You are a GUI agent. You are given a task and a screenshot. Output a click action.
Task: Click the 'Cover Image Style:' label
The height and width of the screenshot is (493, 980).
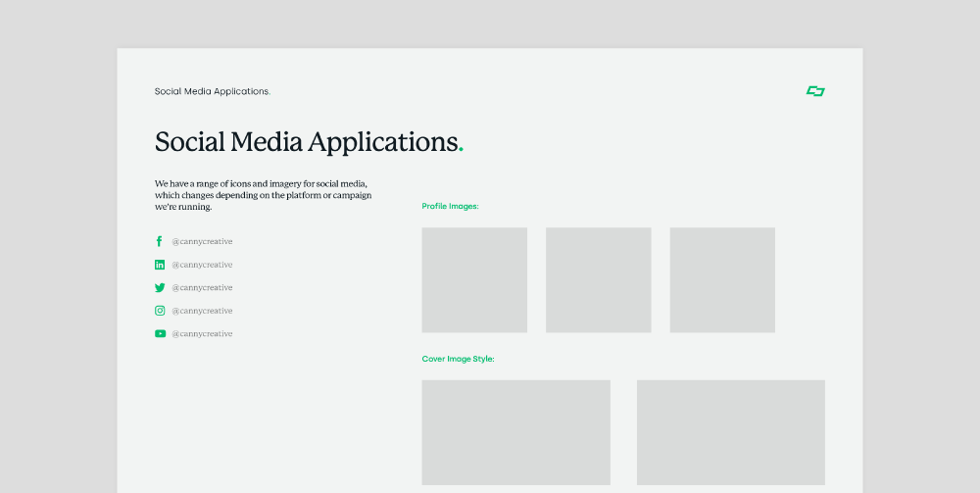pyautogui.click(x=458, y=360)
